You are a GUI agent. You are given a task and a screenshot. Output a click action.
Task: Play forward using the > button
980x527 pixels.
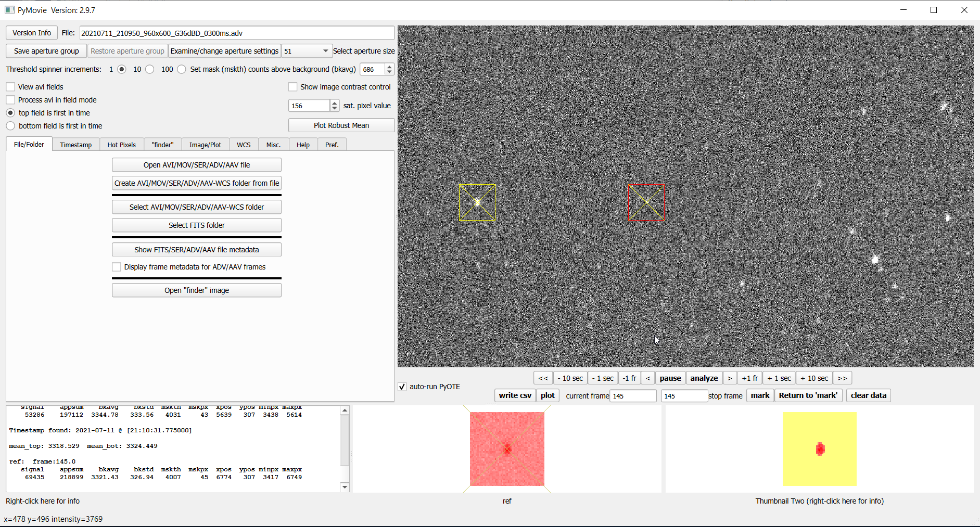[x=730, y=378]
